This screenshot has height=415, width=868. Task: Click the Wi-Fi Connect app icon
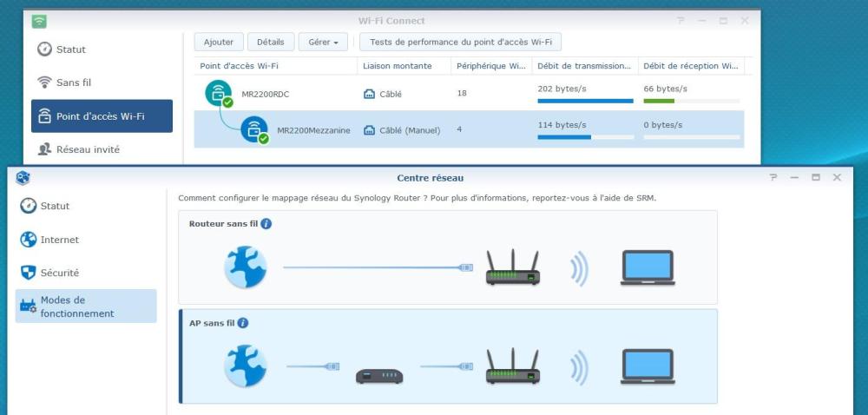click(x=39, y=22)
